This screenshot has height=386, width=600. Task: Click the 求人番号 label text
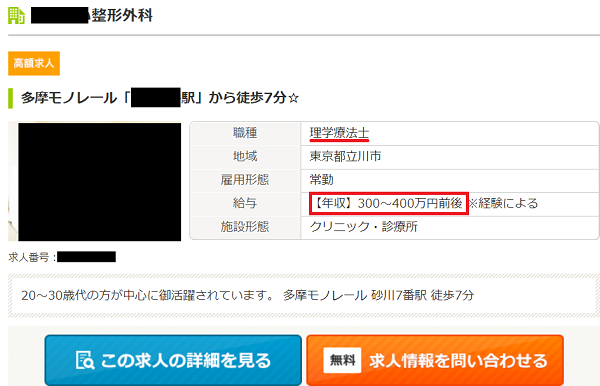tap(32, 257)
